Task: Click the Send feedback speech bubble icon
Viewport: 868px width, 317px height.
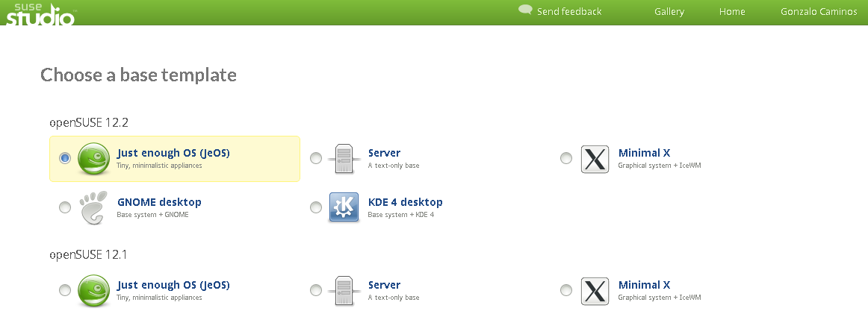Action: coord(525,10)
